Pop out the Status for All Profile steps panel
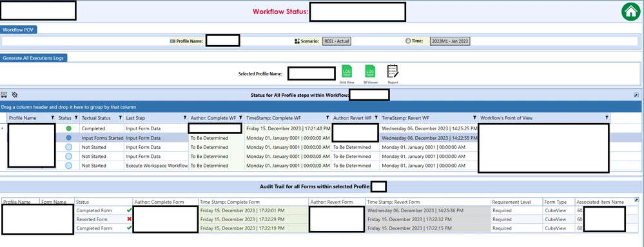The image size is (644, 247). 637,95
